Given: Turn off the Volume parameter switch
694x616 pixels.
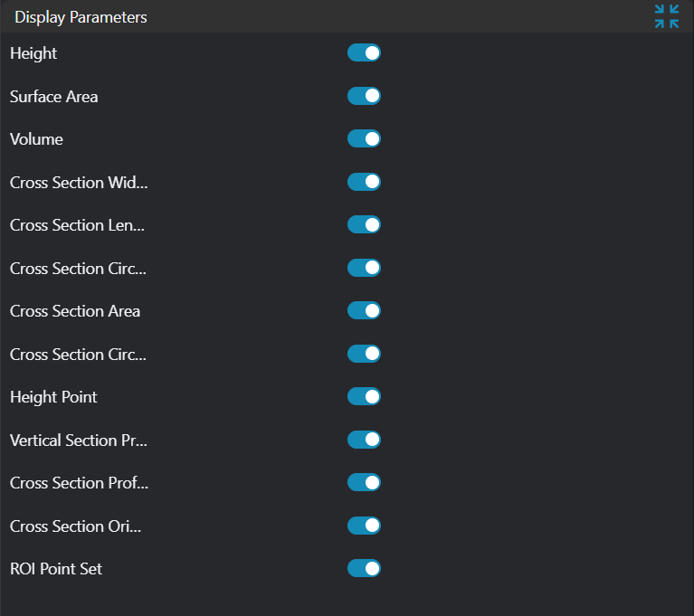Looking at the screenshot, I should [364, 139].
